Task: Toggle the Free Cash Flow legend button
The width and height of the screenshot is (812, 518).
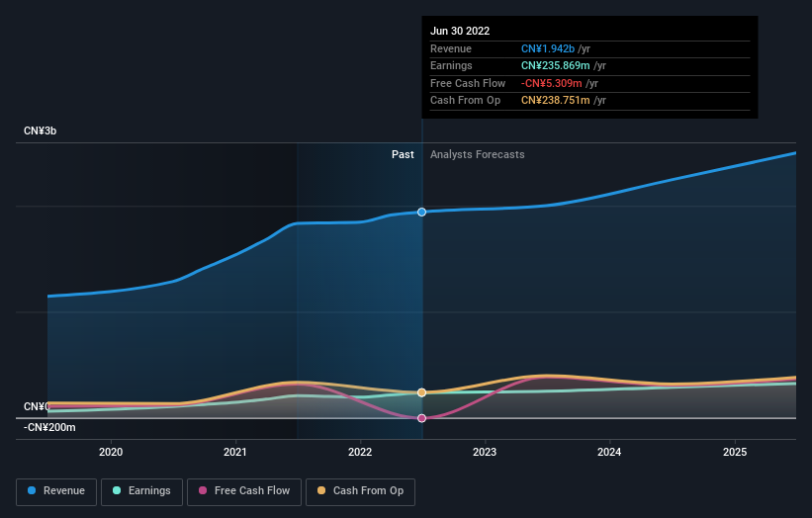Action: [244, 491]
